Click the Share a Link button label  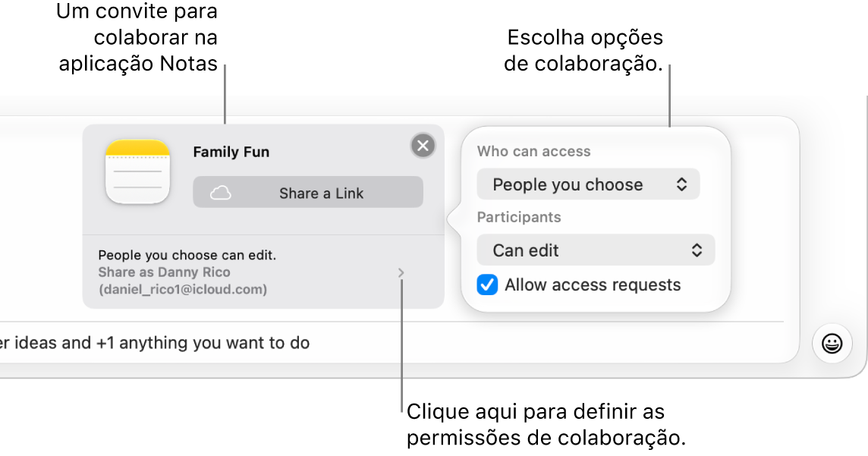321,193
